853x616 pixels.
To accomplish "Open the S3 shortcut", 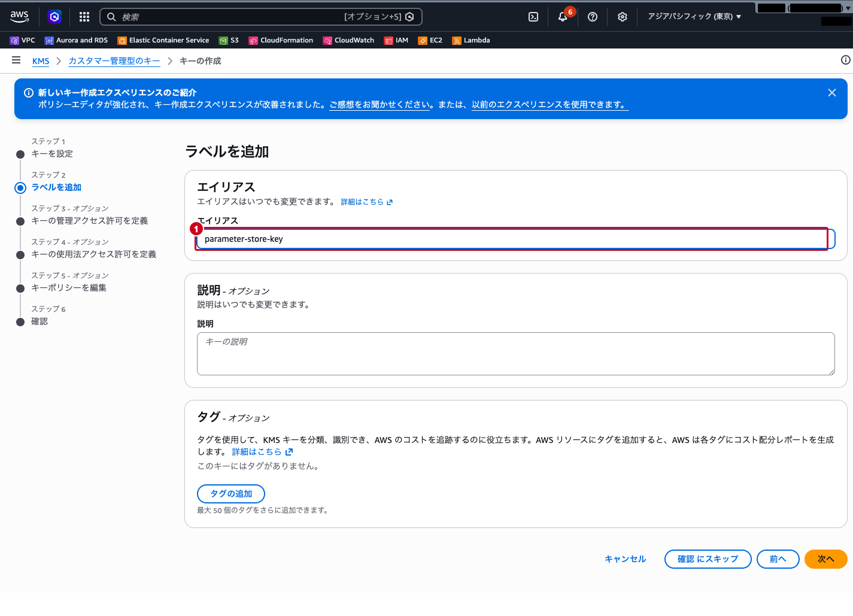I will (x=229, y=40).
